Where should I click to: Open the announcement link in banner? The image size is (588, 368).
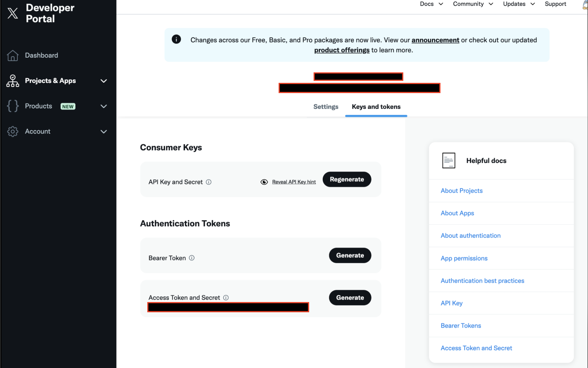[x=435, y=40]
